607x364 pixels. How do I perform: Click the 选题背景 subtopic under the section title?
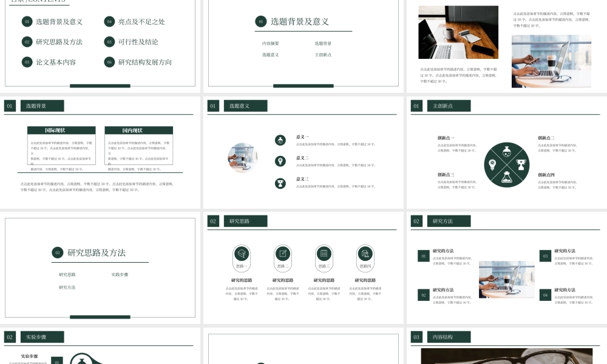coord(323,44)
